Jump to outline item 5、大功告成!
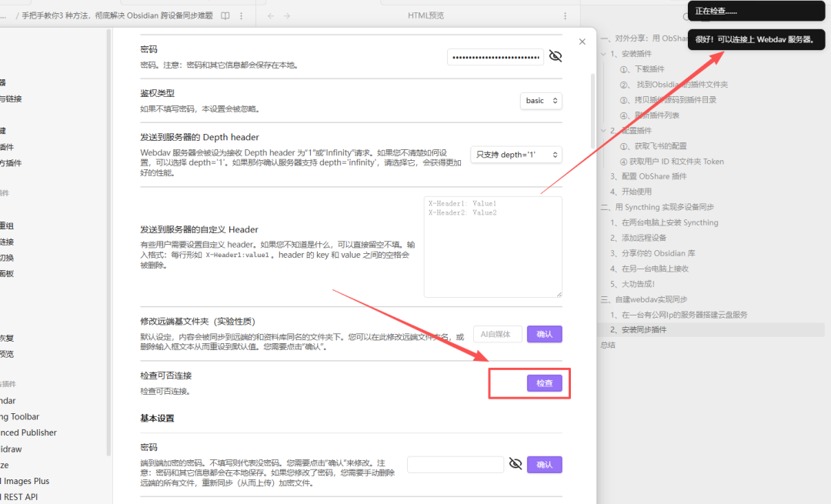This screenshot has height=504, width=831. click(632, 284)
